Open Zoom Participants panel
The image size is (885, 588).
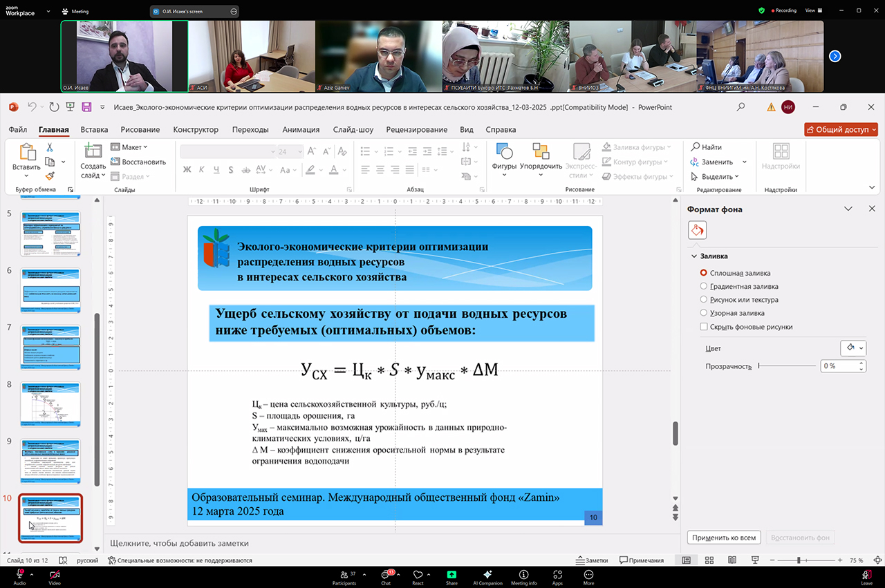tap(344, 576)
